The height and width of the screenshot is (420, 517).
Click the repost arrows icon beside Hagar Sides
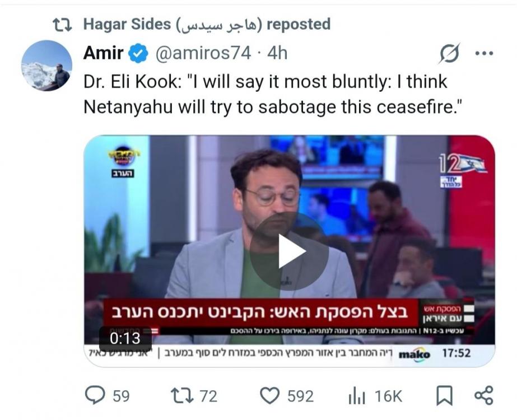coord(63,25)
